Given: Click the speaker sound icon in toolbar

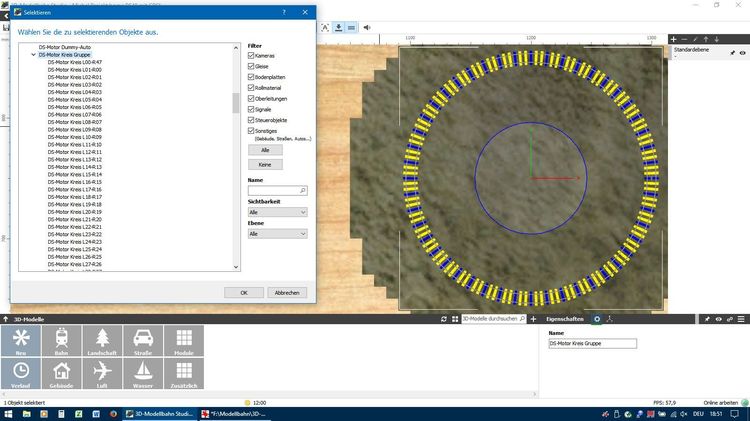Looking at the screenshot, I should [367, 28].
